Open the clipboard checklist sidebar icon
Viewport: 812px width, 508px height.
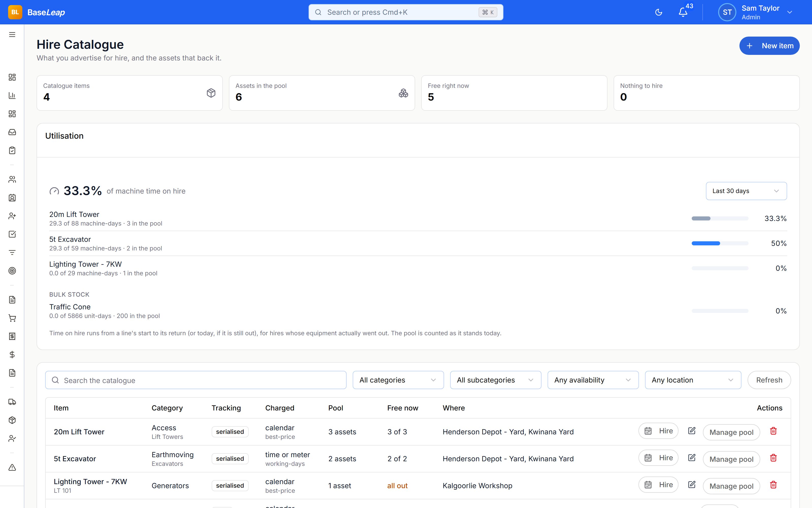12,150
